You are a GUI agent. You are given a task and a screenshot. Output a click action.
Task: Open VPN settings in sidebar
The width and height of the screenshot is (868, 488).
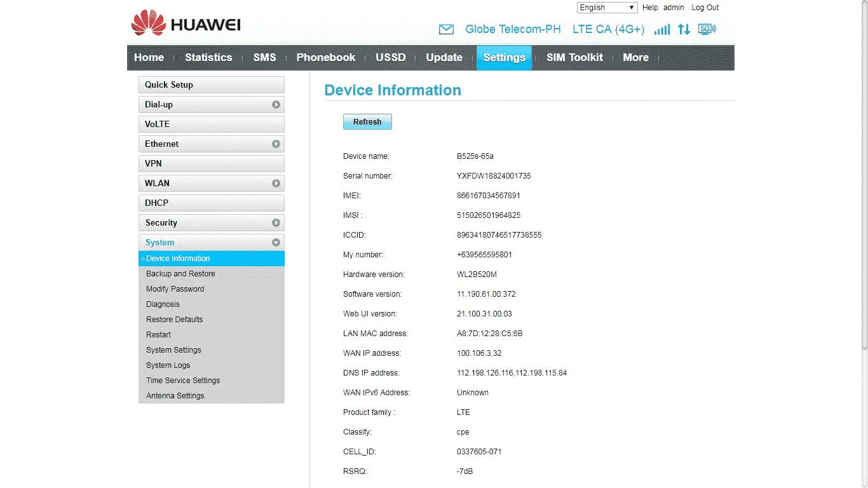pyautogui.click(x=212, y=163)
